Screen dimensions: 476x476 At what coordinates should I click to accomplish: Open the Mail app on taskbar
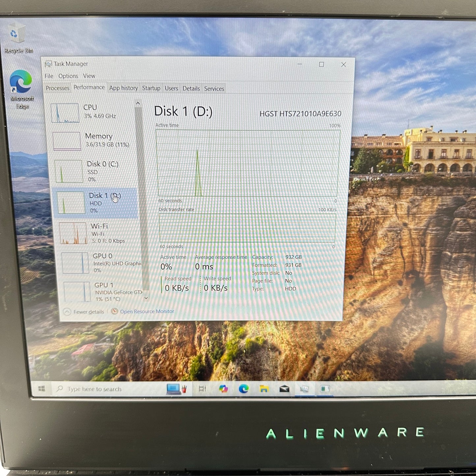tap(284, 389)
